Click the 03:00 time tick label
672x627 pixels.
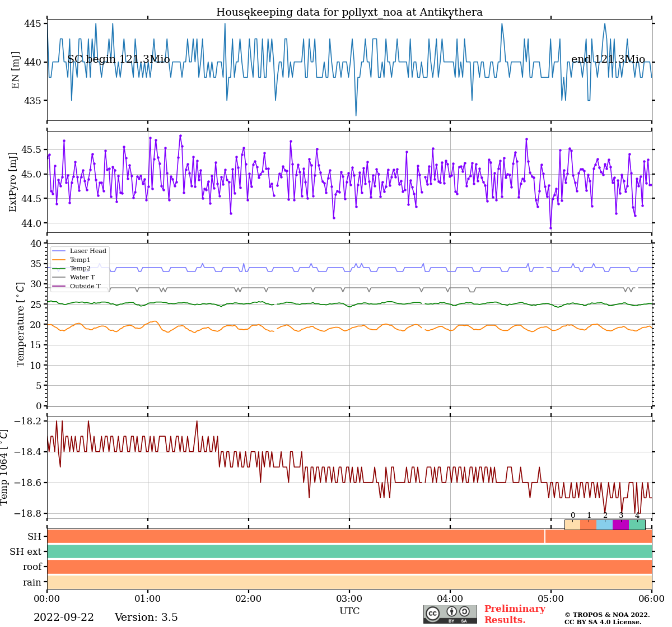click(349, 598)
